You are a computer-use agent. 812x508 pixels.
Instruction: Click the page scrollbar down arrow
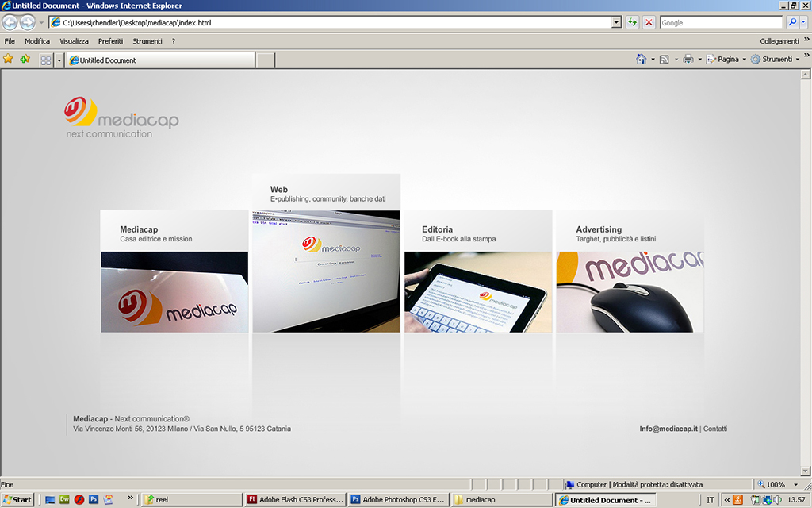[x=806, y=471]
